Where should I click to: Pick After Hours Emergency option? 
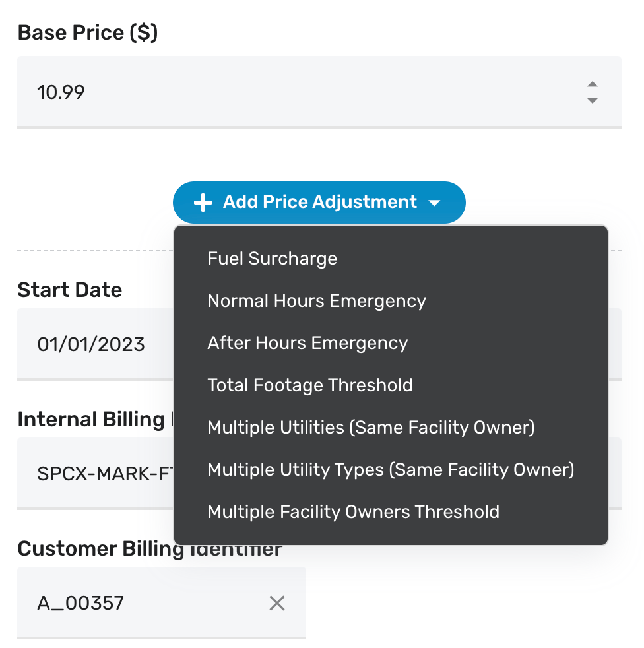point(307,343)
